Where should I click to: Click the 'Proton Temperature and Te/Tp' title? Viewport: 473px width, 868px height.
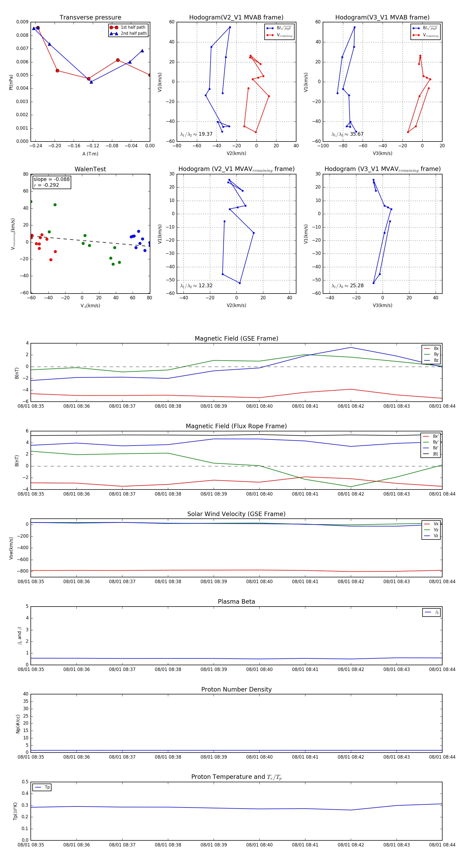(236, 777)
